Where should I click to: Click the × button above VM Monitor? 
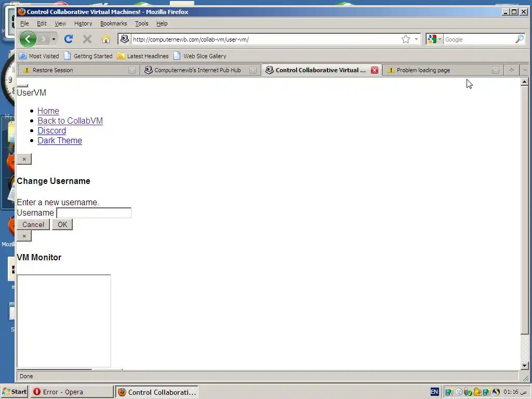click(24, 236)
